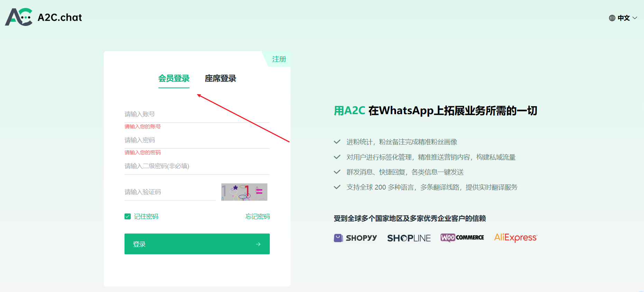Open the 忘记密码 link
The height and width of the screenshot is (292, 644).
pyautogui.click(x=258, y=217)
